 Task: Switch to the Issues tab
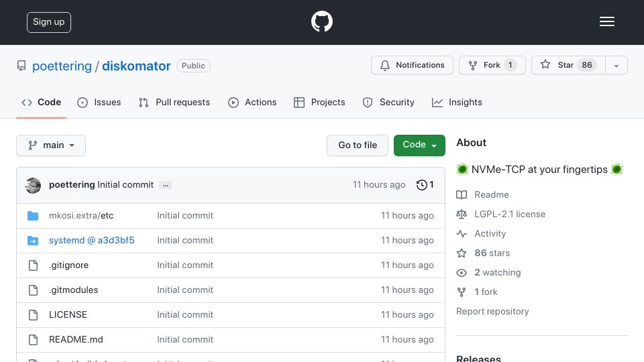(99, 102)
